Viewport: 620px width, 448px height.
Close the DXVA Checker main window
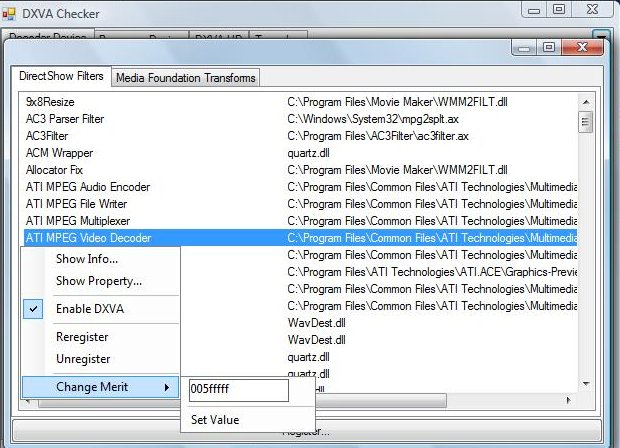click(x=592, y=9)
